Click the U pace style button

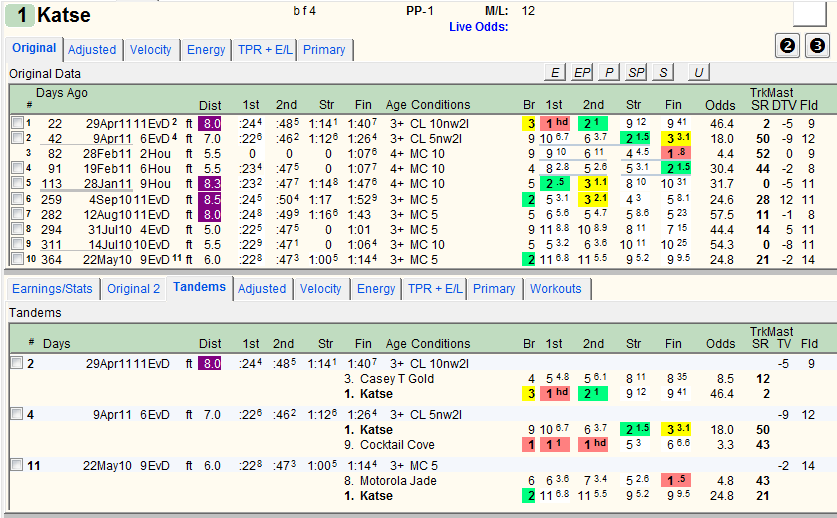(x=699, y=72)
